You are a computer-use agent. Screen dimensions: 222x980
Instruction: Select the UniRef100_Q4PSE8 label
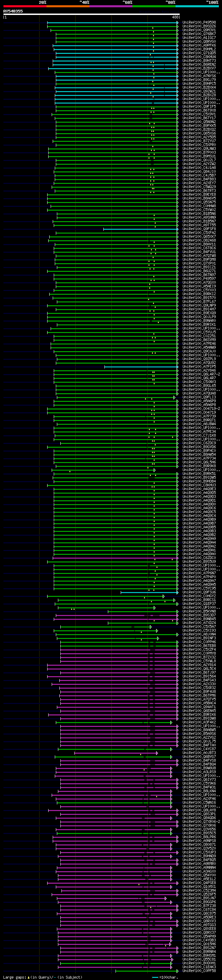(x=199, y=883)
